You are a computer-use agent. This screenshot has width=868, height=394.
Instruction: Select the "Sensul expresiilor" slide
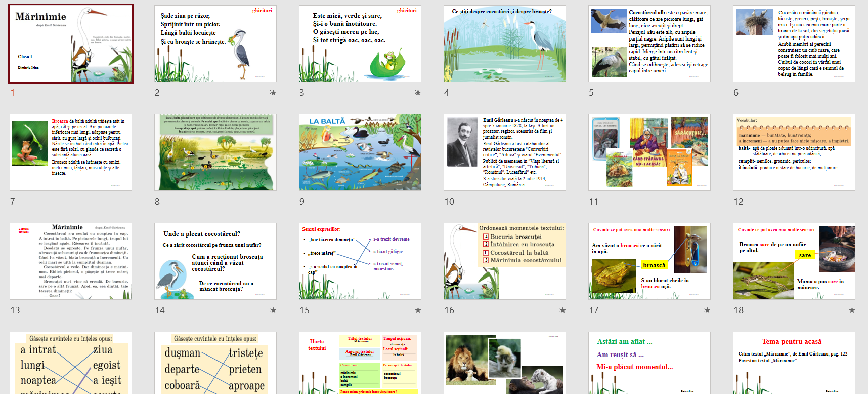click(x=360, y=261)
